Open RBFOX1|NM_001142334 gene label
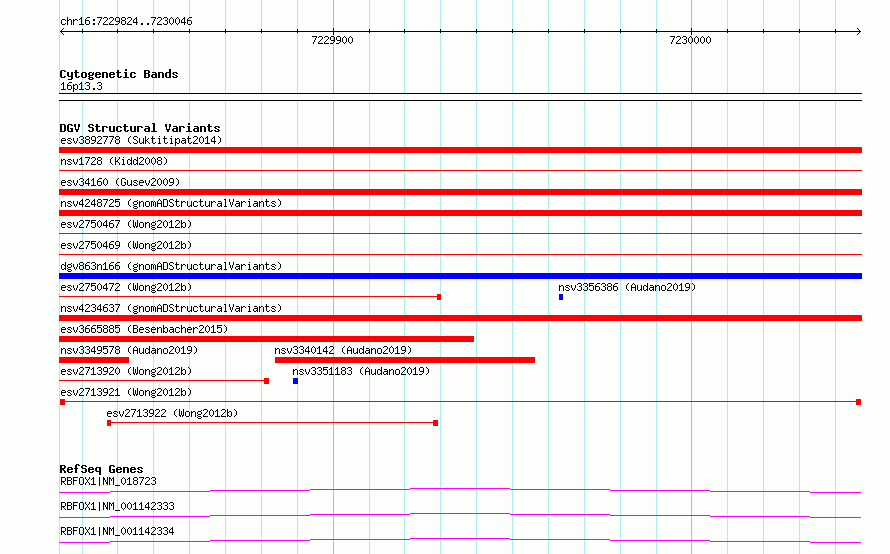This screenshot has width=890, height=554. tap(117, 531)
